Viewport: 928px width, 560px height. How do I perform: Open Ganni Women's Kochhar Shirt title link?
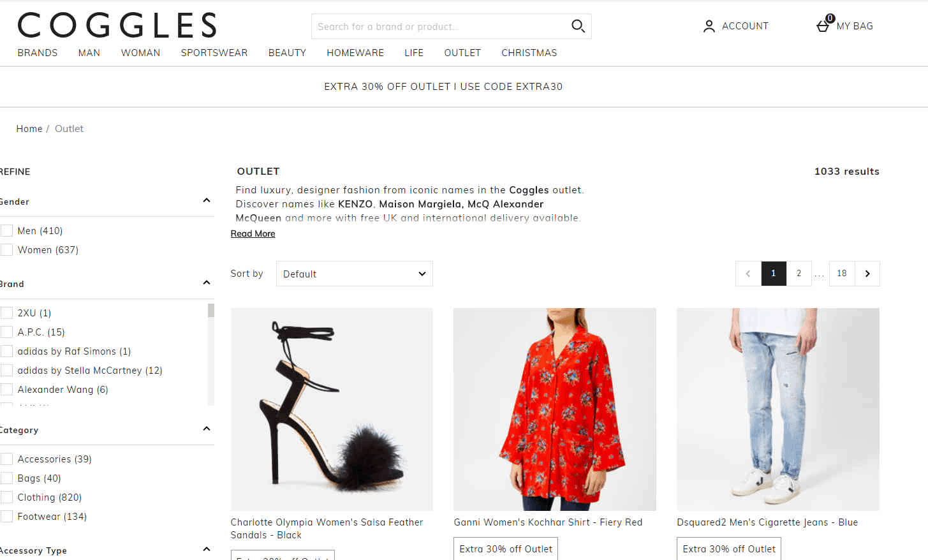click(x=548, y=522)
